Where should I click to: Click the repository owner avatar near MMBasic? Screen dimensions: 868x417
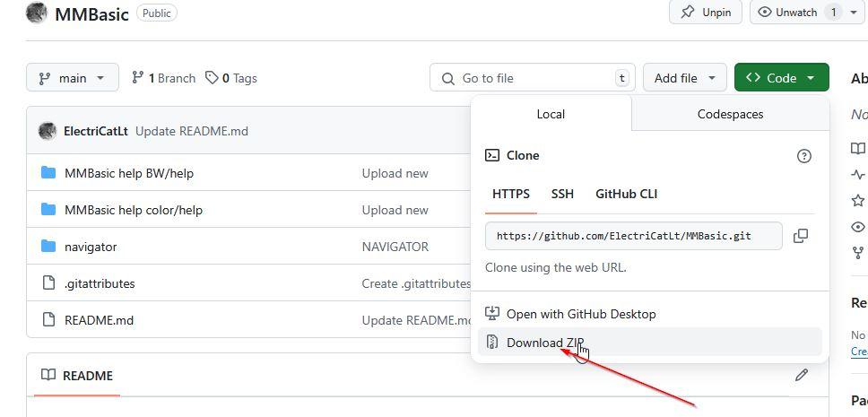[37, 13]
